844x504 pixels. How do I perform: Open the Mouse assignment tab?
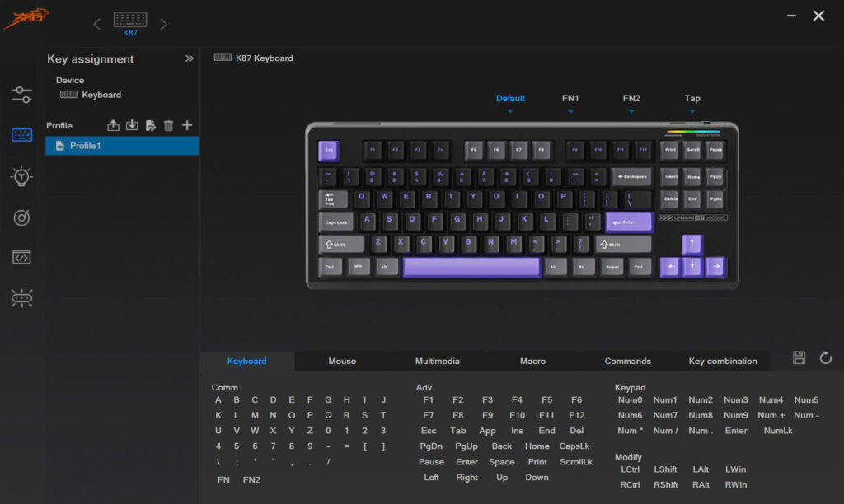coord(342,361)
